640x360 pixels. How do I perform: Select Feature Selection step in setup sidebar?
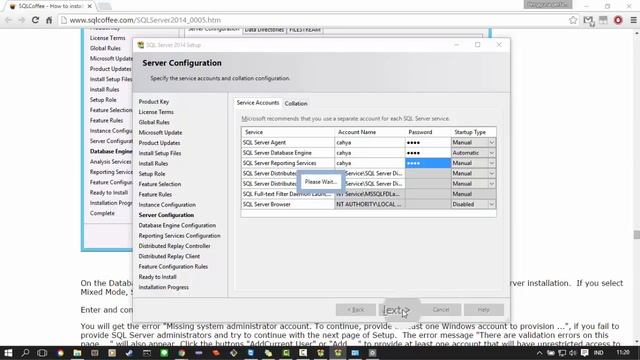click(160, 184)
